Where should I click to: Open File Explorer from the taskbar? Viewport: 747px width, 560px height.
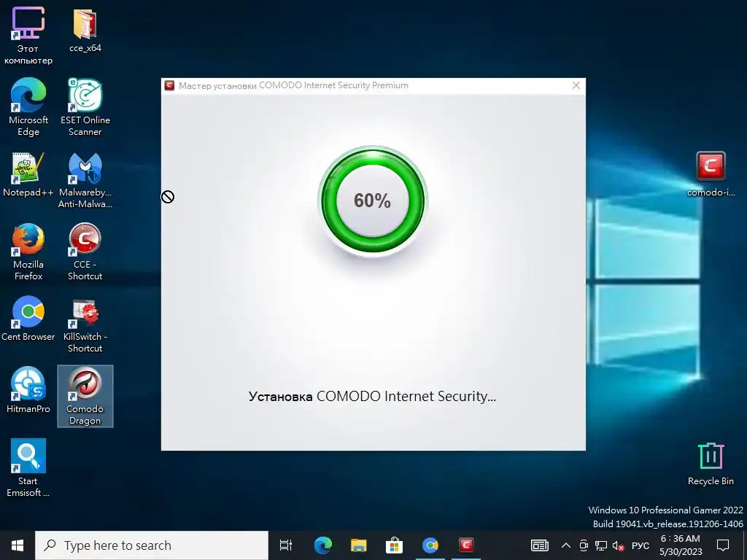tap(358, 545)
